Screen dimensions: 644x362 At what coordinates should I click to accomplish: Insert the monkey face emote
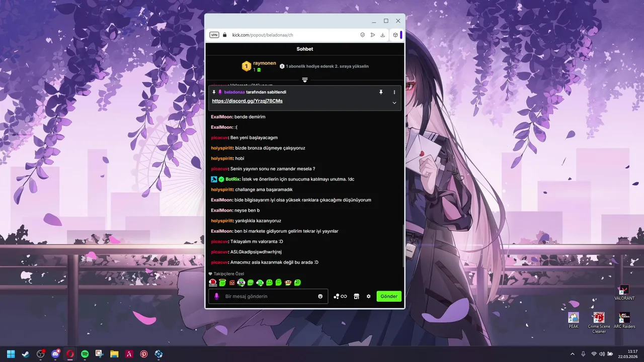[288, 283]
